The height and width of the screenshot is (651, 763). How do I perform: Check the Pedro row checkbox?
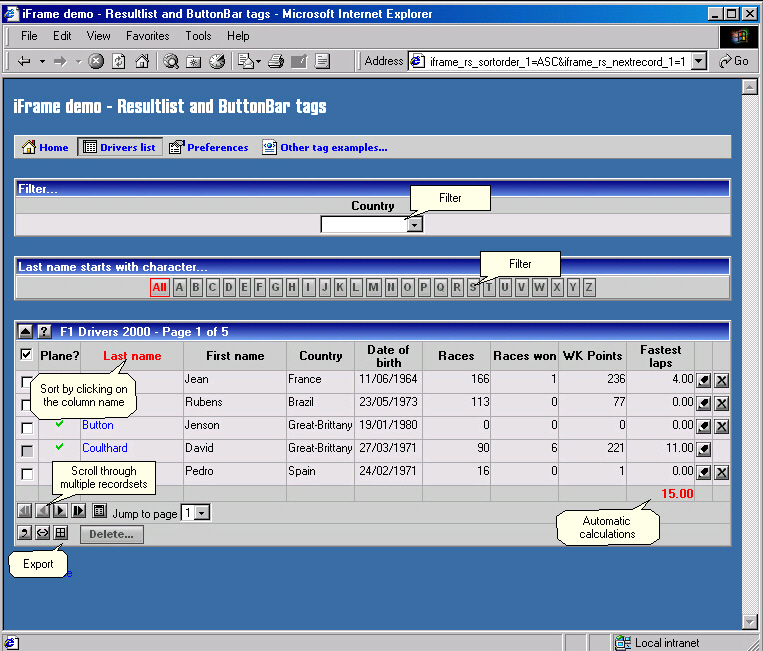[x=27, y=474]
